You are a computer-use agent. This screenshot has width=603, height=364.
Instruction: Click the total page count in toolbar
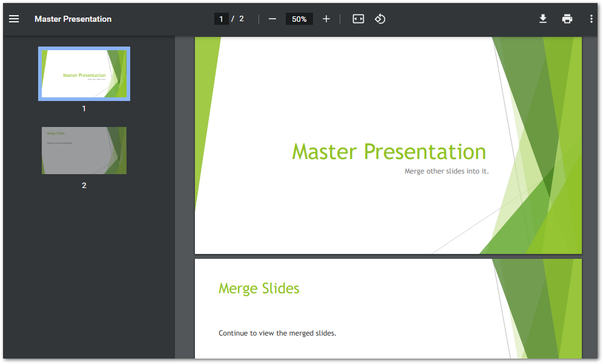tap(242, 19)
